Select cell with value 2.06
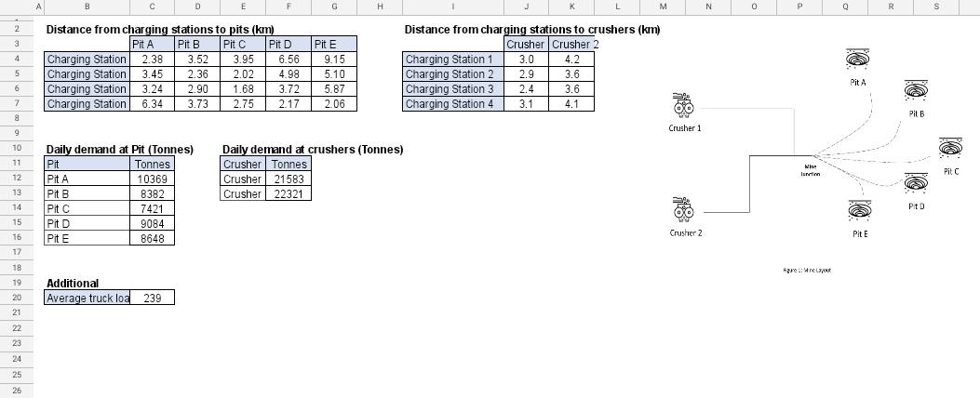The width and height of the screenshot is (980, 398). (334, 104)
